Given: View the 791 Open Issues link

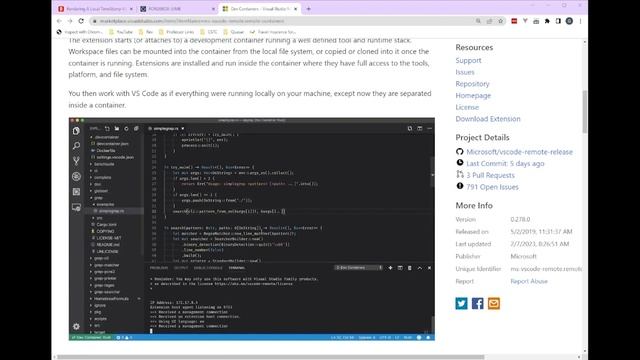Looking at the screenshot, I should click(492, 187).
